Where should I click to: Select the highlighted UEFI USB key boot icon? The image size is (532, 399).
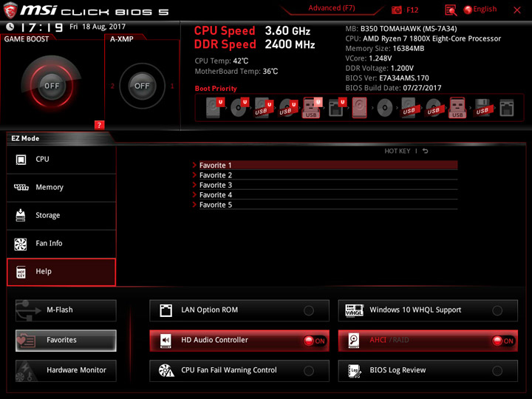312,108
